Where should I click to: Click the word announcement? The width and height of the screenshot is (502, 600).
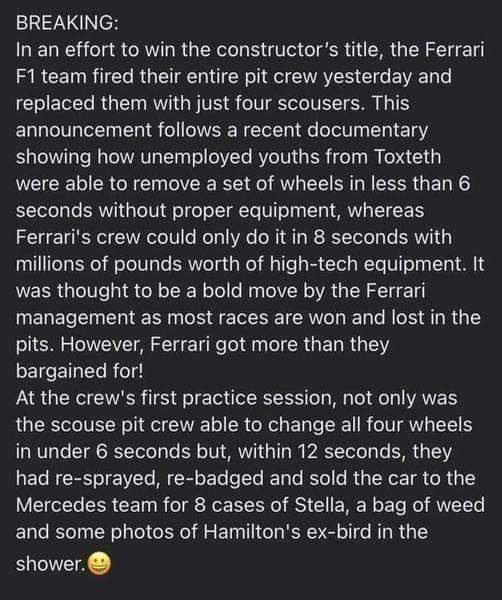(x=84, y=130)
